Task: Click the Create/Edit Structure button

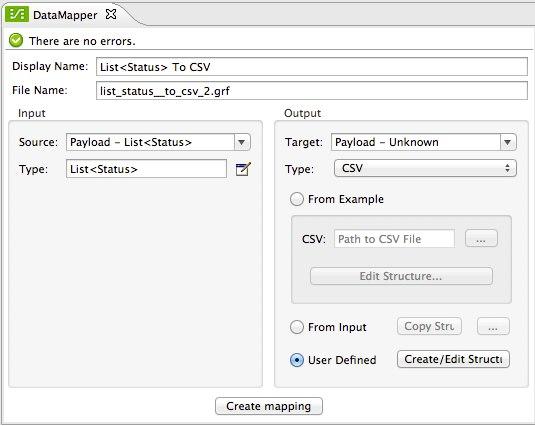Action: click(453, 359)
